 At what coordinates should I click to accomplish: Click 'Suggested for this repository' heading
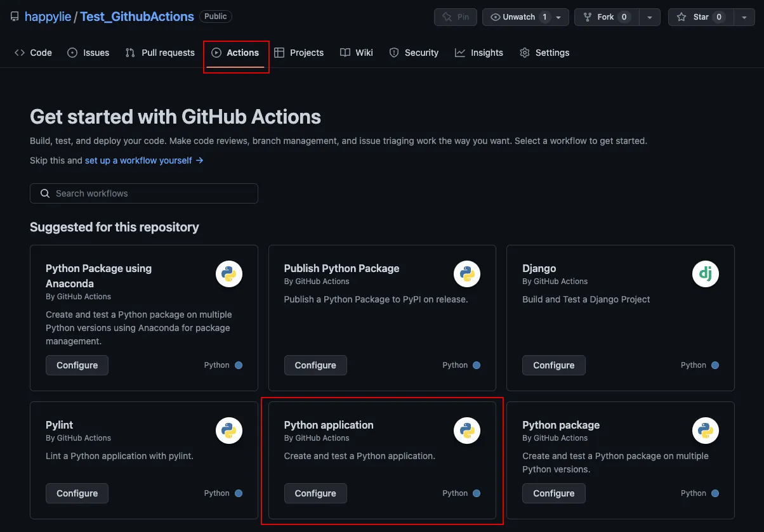[x=114, y=227]
